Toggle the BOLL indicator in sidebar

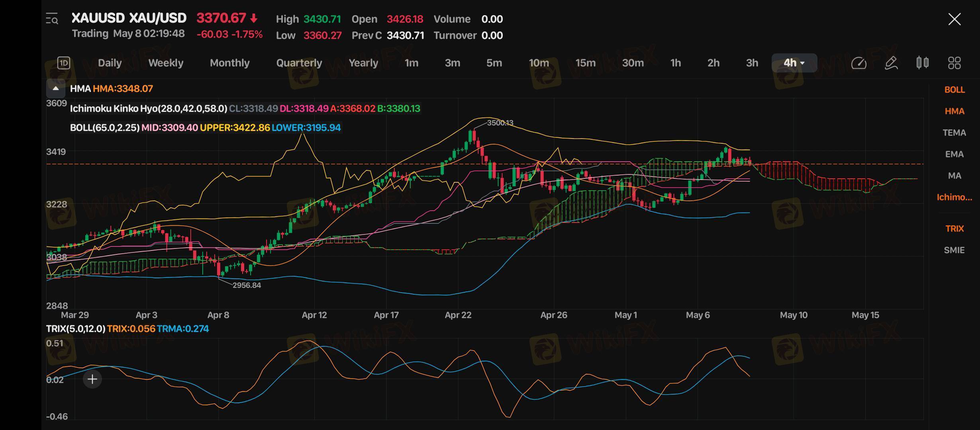(954, 90)
